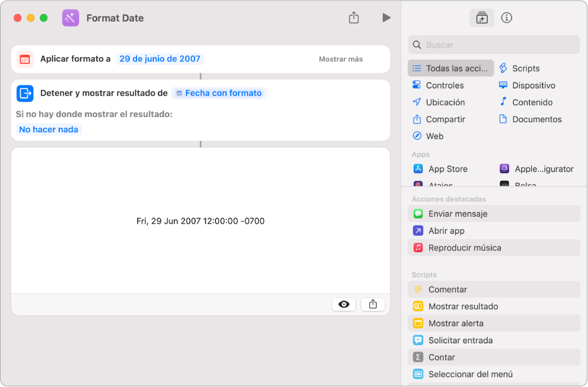
Task: Select Todas las acciones category
Action: click(x=450, y=68)
